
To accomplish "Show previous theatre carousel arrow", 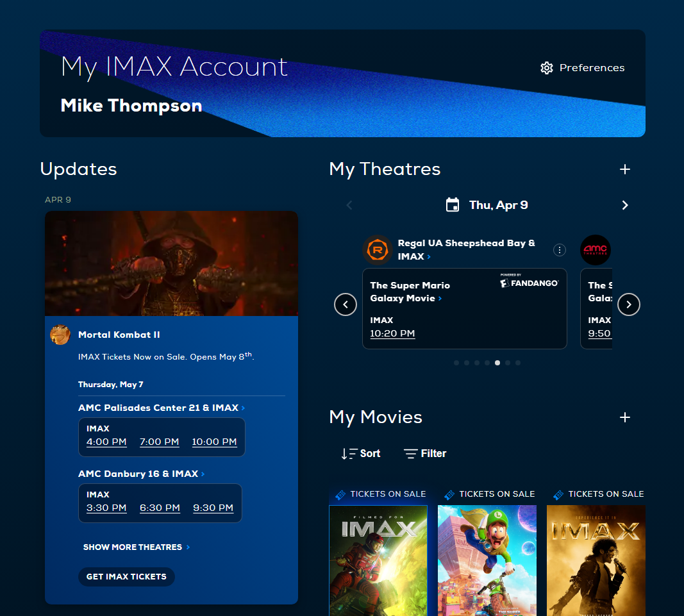I will tap(346, 304).
